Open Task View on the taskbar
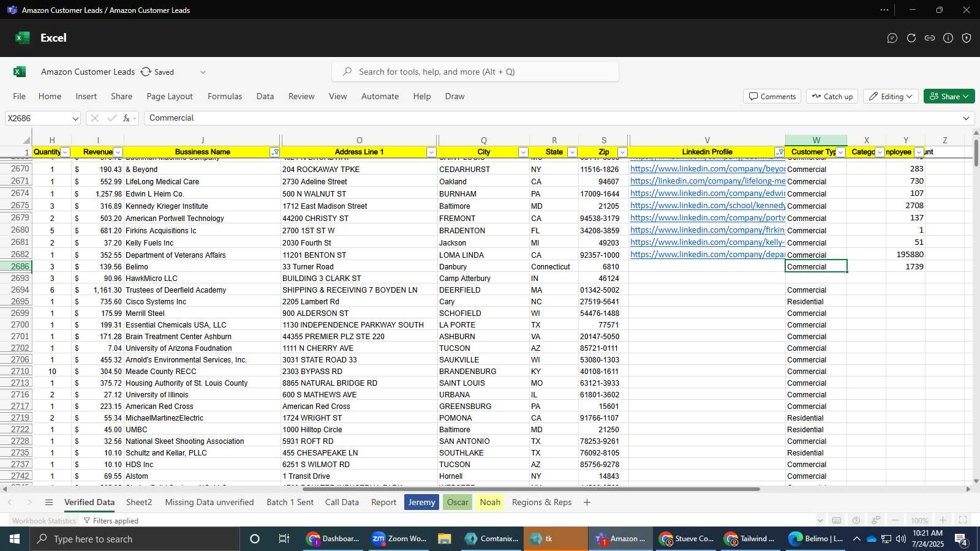Viewport: 980px width, 551px height. point(284,539)
